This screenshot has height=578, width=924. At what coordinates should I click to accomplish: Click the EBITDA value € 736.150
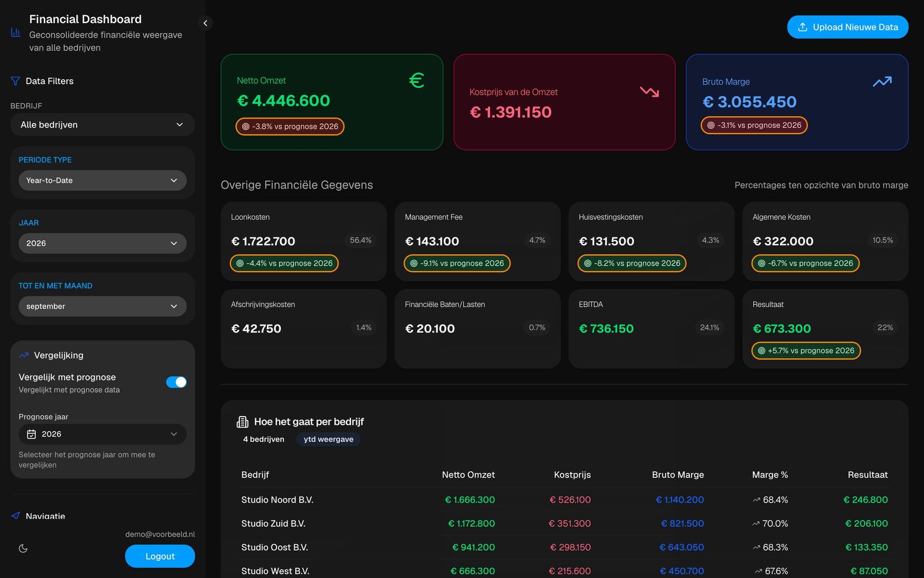[606, 329]
